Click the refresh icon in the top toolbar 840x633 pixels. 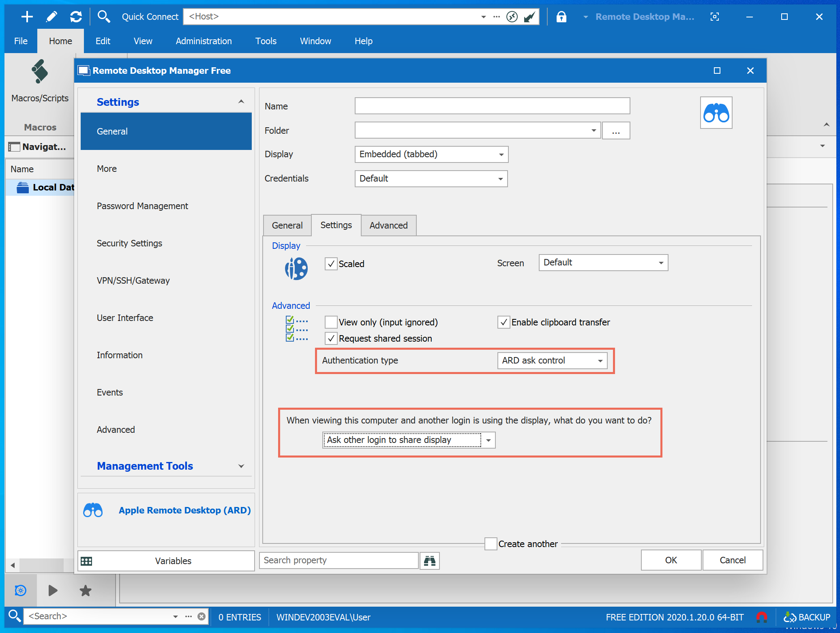pyautogui.click(x=76, y=17)
